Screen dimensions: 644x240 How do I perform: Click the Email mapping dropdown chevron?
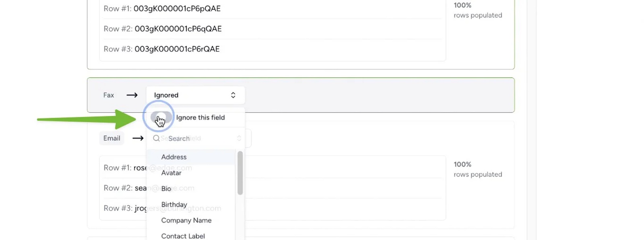(x=239, y=138)
